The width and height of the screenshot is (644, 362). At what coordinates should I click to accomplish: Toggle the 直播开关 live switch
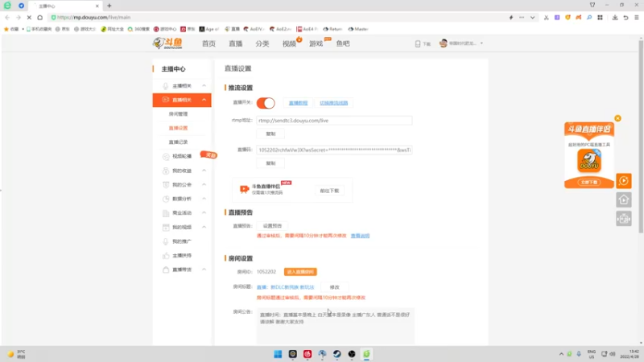point(266,103)
